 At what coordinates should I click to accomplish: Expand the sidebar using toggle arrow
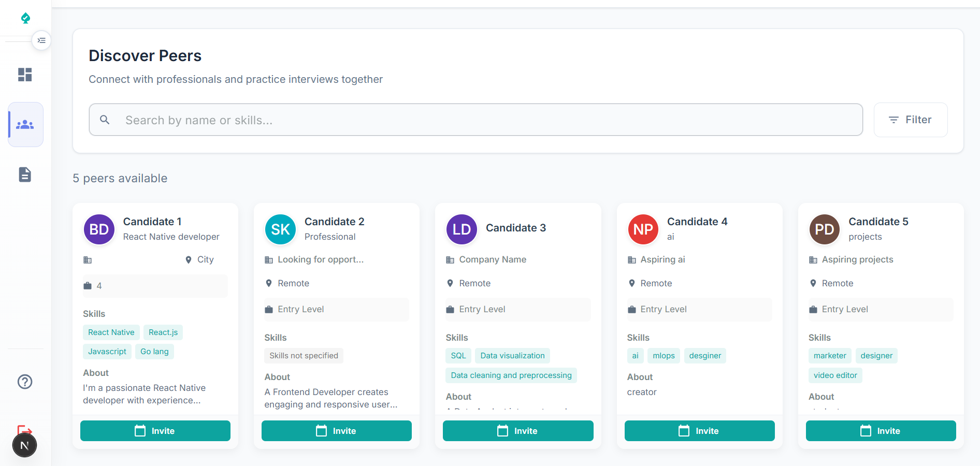(41, 40)
